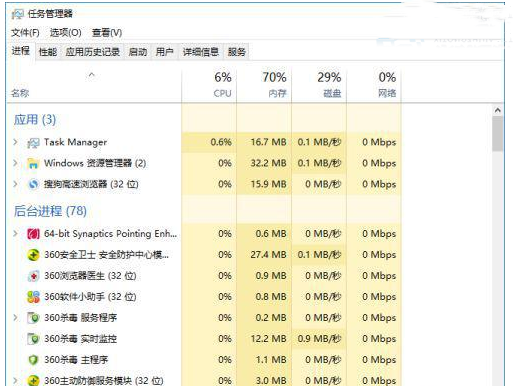Expand the 搜狗高速浏览器 row

point(15,184)
